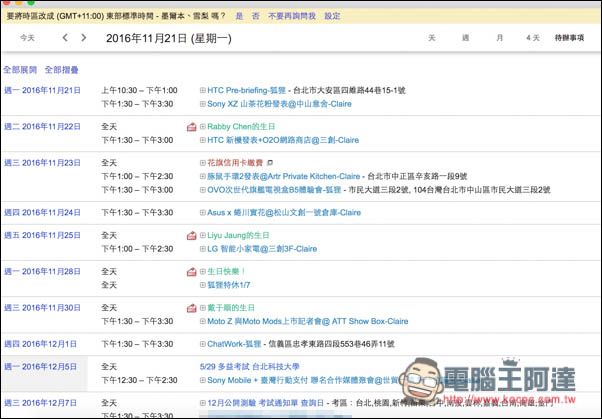This screenshot has width=602, height=419.
Task: Open date 週一 2016年11月28日
Action: point(42,272)
